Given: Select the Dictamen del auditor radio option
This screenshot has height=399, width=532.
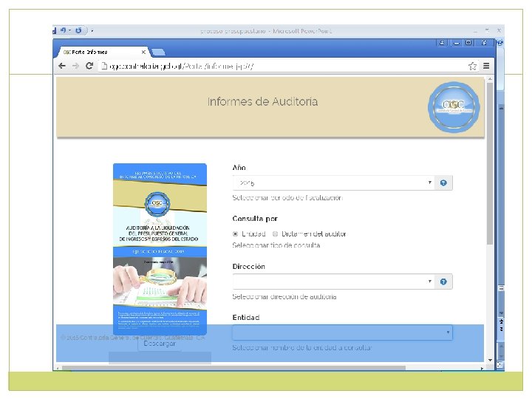Looking at the screenshot, I should tap(275, 233).
